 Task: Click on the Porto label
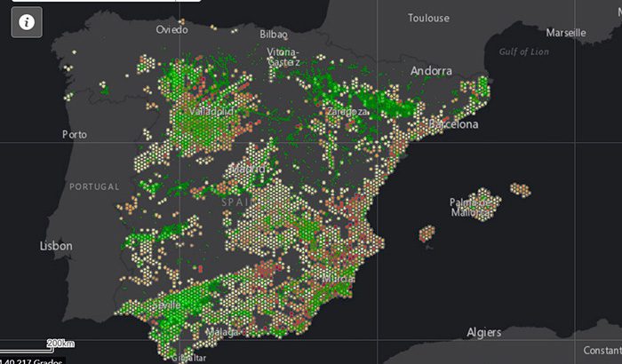click(75, 135)
